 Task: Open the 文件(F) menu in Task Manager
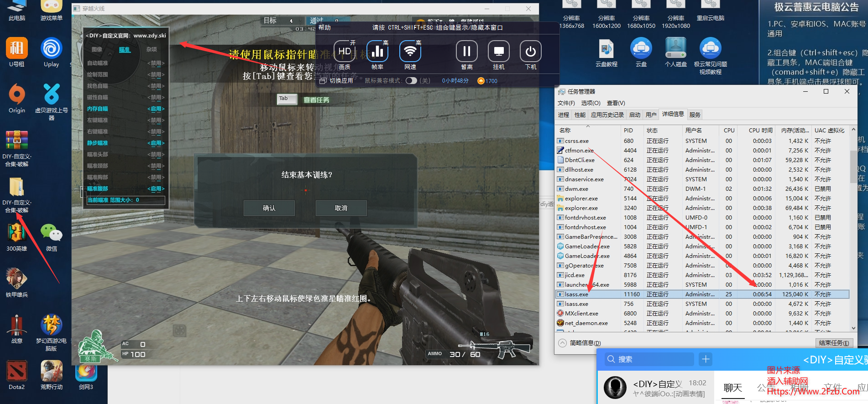[566, 103]
